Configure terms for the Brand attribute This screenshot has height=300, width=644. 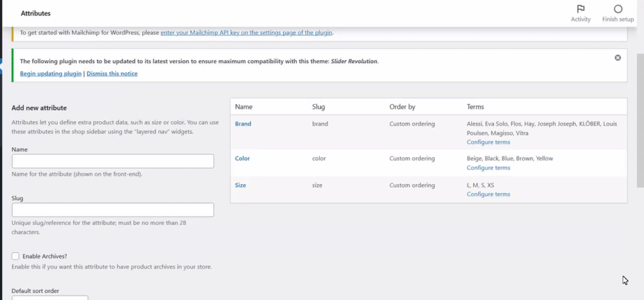[488, 142]
